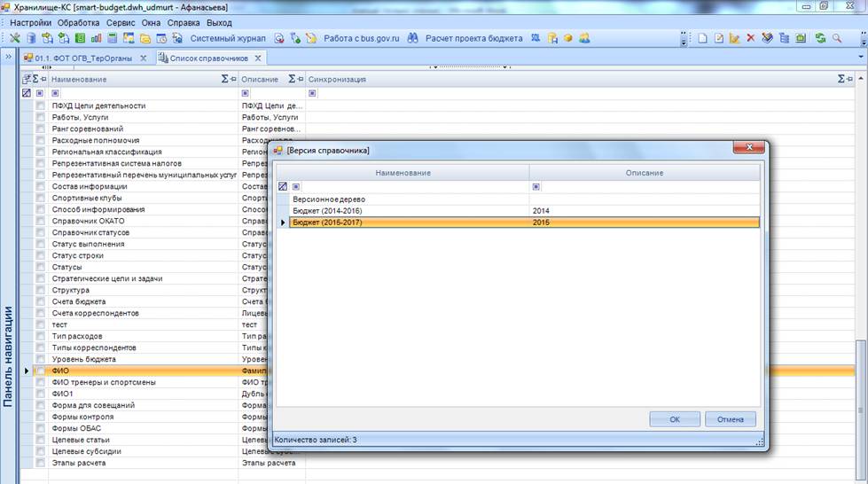Click the magnifying glass search icon

837,39
